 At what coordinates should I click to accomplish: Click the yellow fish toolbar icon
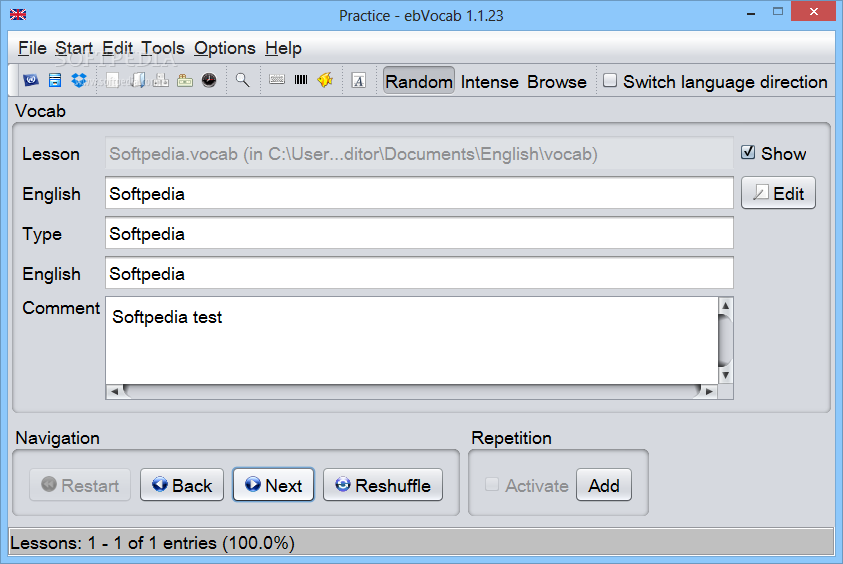325,80
